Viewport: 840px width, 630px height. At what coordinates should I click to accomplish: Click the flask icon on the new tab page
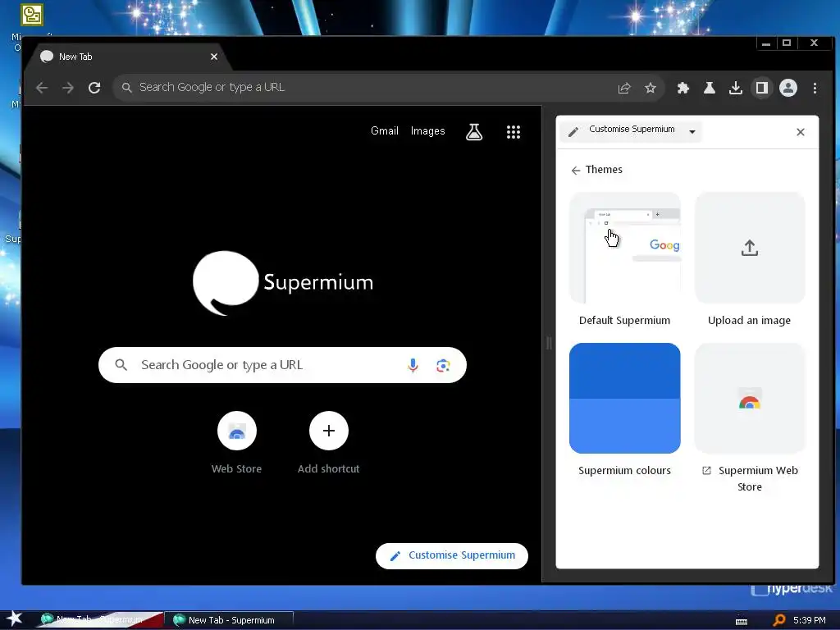click(x=474, y=132)
